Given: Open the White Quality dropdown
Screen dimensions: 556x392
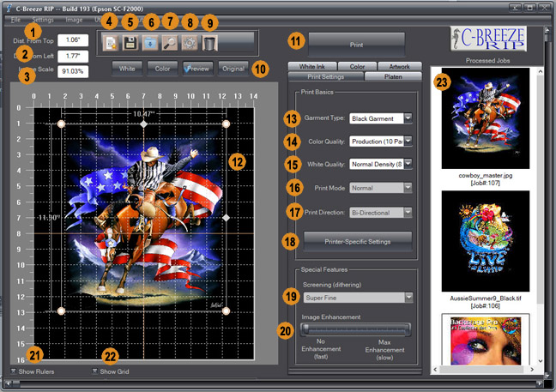Looking at the screenshot, I should (408, 164).
